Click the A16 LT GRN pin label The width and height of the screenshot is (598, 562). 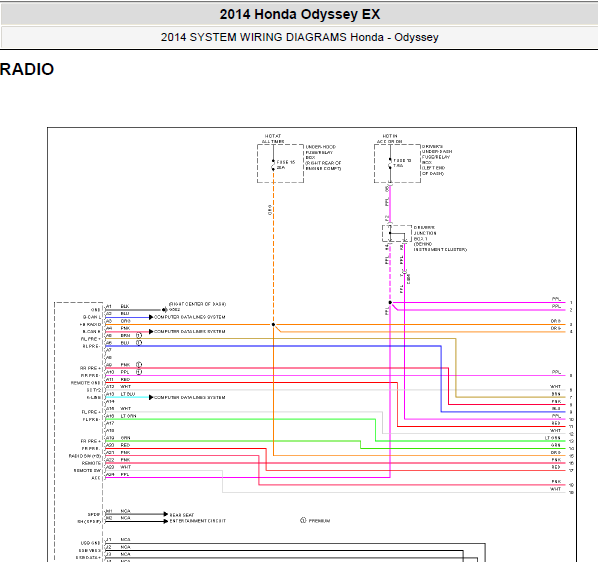(121, 416)
